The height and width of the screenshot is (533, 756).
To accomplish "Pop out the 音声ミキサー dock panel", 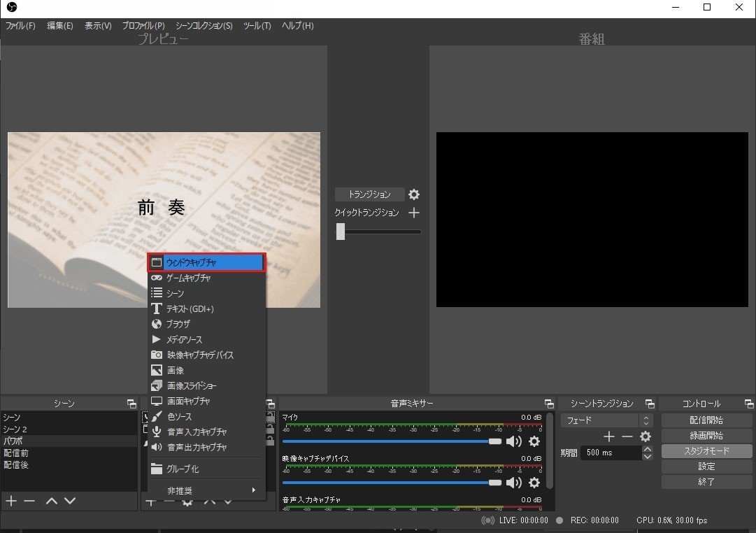I will point(549,404).
